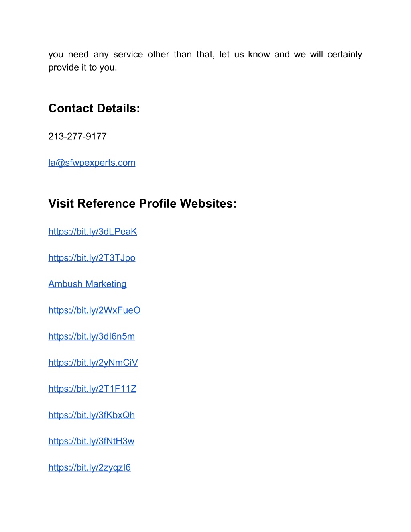Visit the bit.ly/3fKbxQh link
The width and height of the screenshot is (411, 532).
click(x=92, y=415)
